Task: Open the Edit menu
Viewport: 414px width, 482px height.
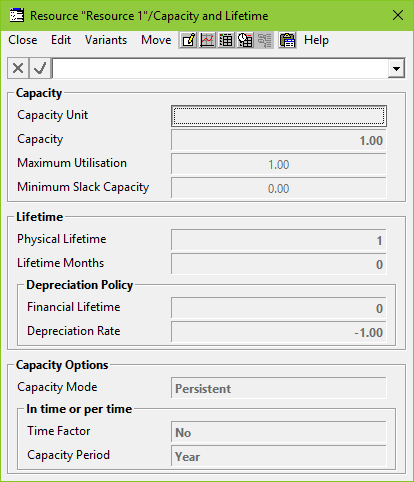Action: pyautogui.click(x=61, y=40)
